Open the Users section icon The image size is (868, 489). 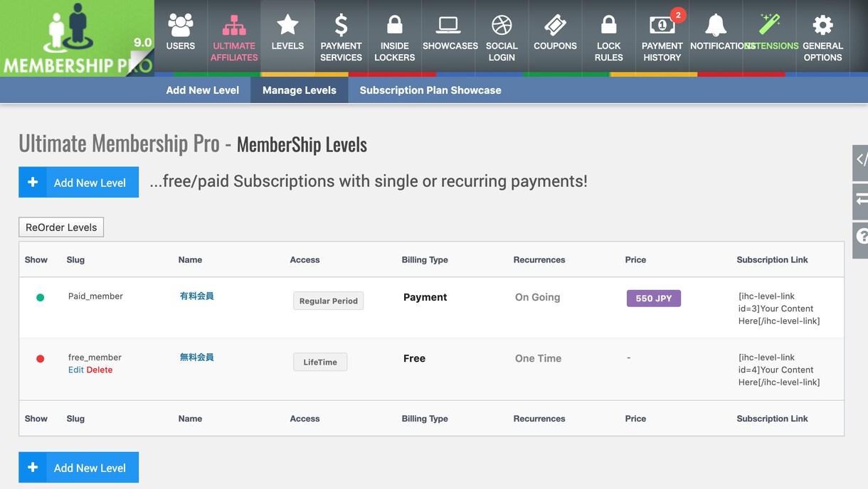click(x=181, y=26)
